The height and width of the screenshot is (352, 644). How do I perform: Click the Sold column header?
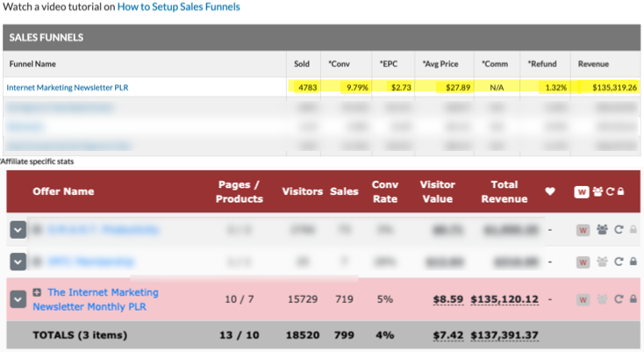pos(302,64)
